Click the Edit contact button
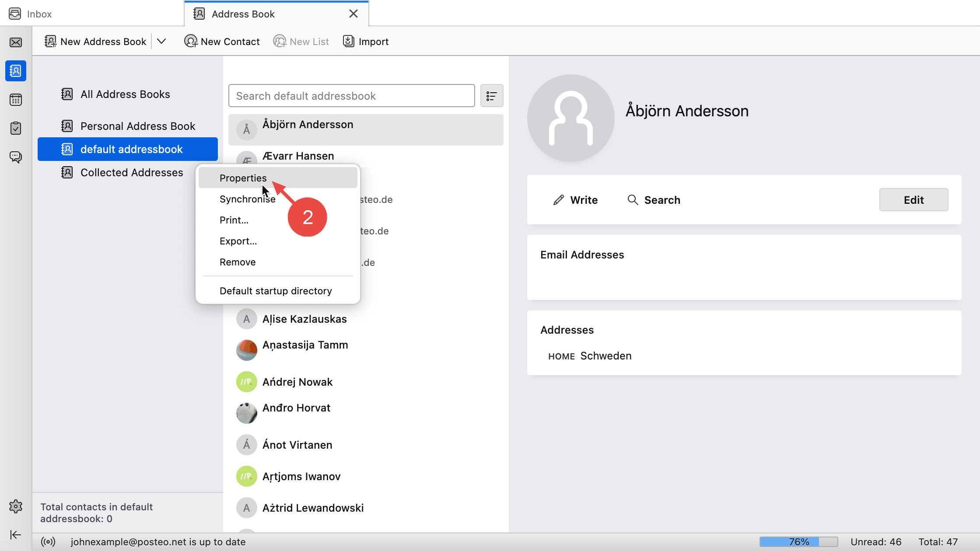 tap(913, 200)
